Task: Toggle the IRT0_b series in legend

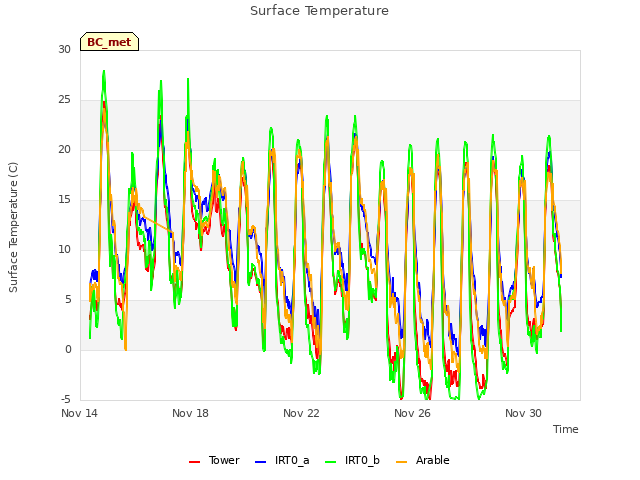Action: click(352, 460)
